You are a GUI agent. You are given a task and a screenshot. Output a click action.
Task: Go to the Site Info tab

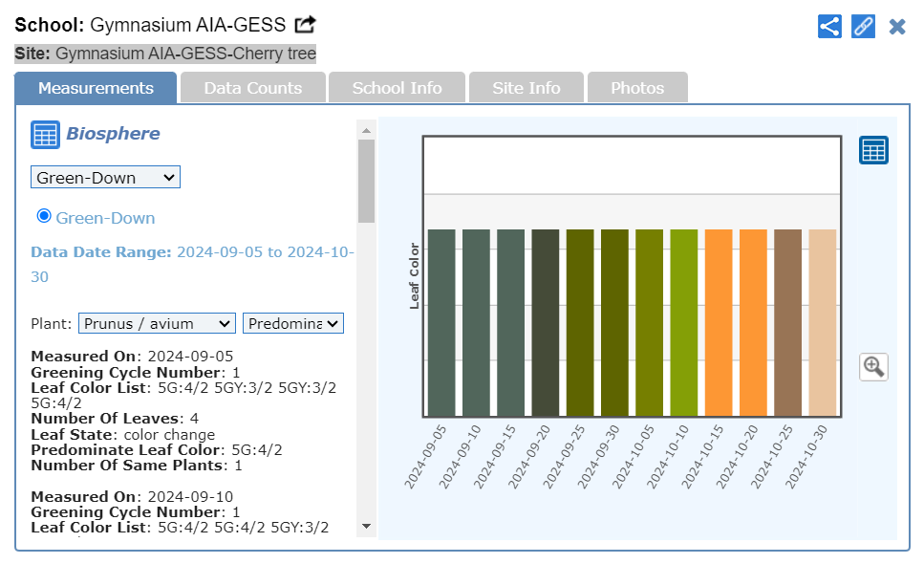click(x=526, y=88)
